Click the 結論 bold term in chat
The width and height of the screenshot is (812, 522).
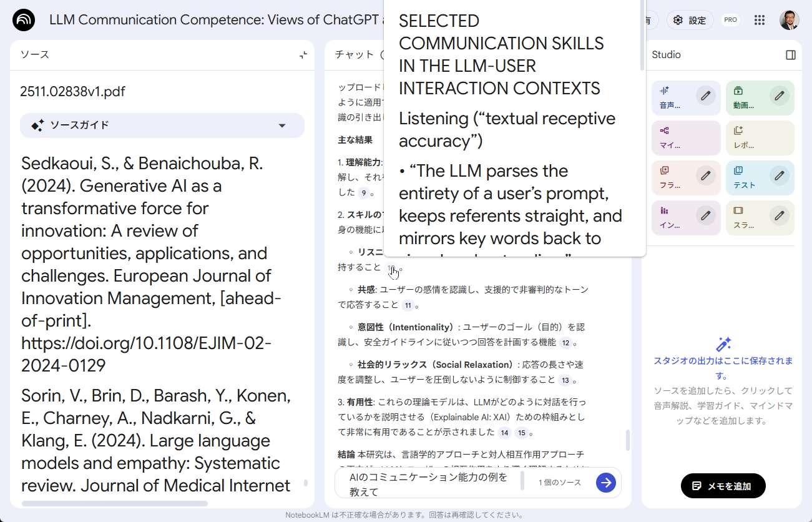[x=346, y=455]
